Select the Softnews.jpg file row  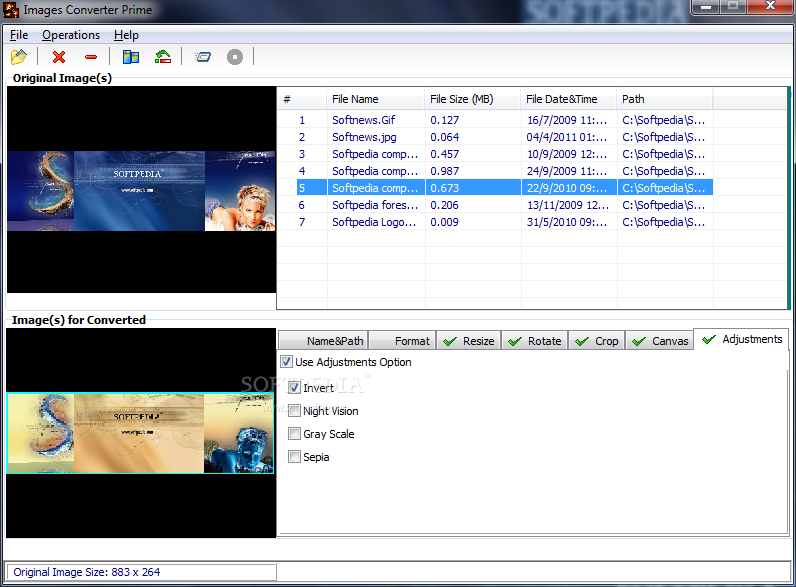pos(495,137)
